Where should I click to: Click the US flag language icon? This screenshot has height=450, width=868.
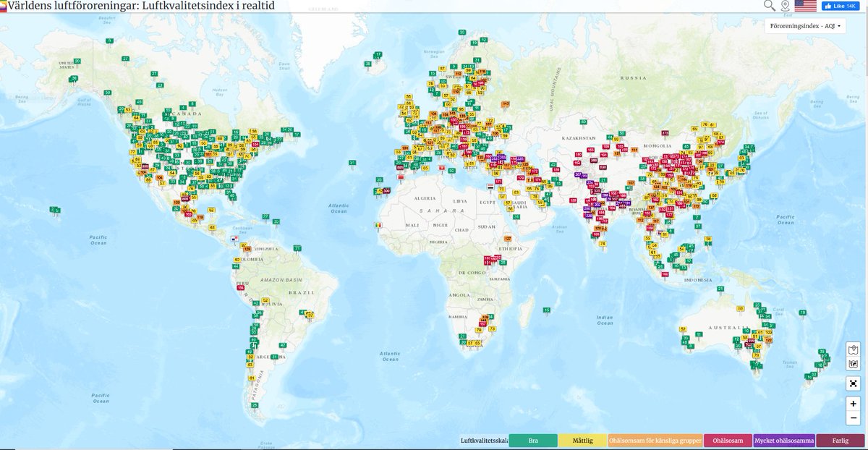[805, 6]
